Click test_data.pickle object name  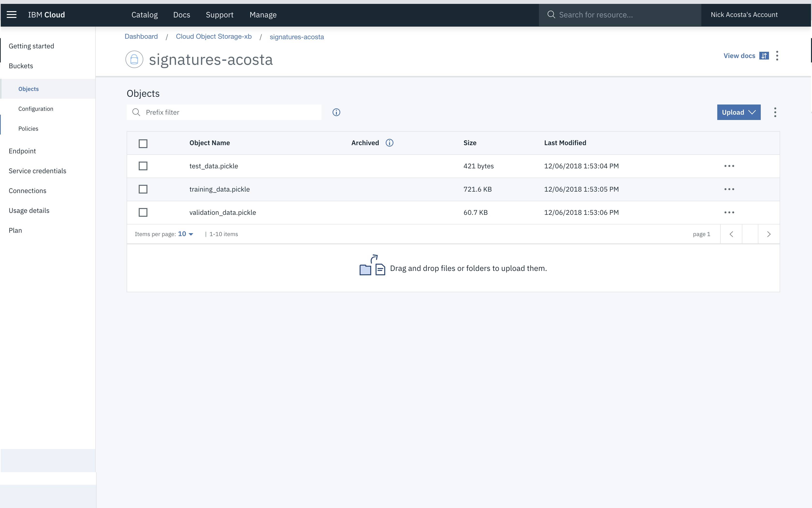[214, 166]
